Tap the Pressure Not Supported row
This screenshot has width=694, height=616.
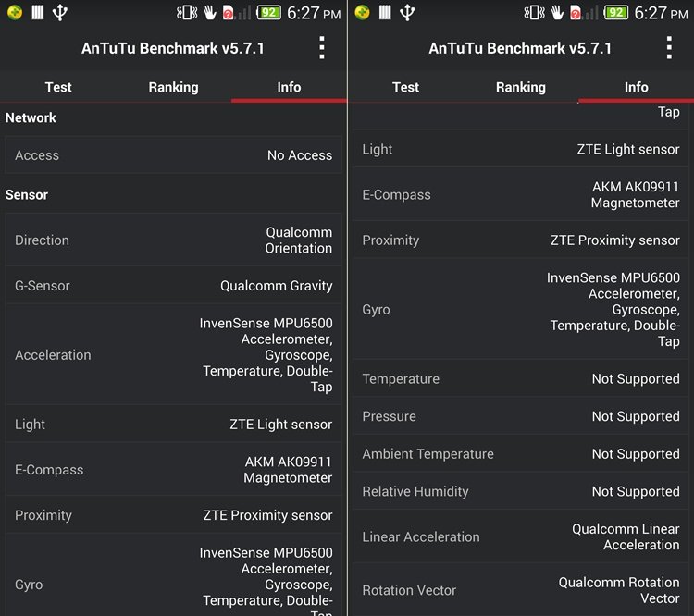(521, 416)
